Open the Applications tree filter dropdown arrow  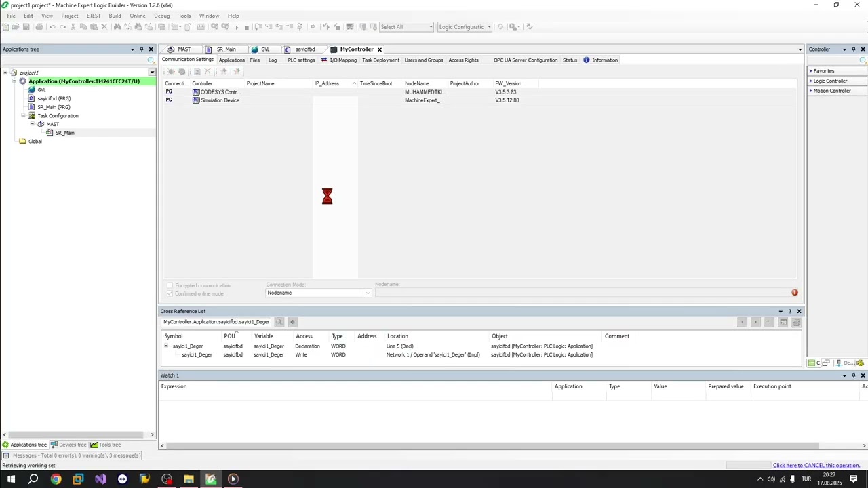click(152, 73)
